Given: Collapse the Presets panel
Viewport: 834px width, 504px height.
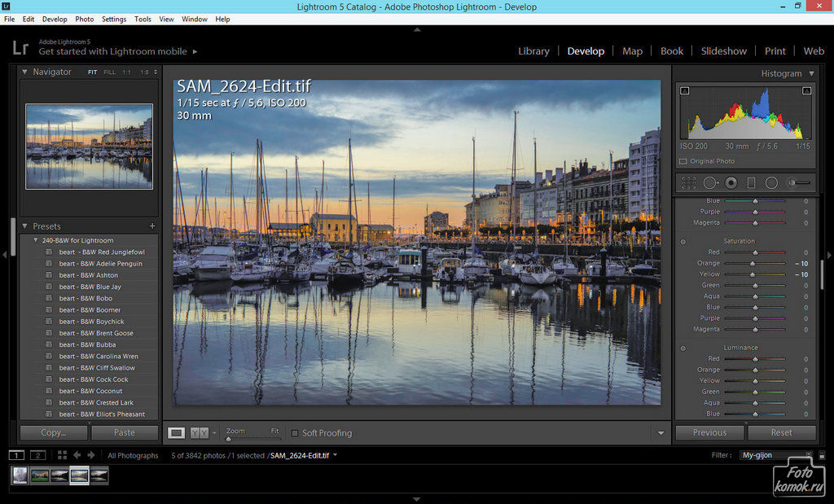Looking at the screenshot, I should point(24,226).
